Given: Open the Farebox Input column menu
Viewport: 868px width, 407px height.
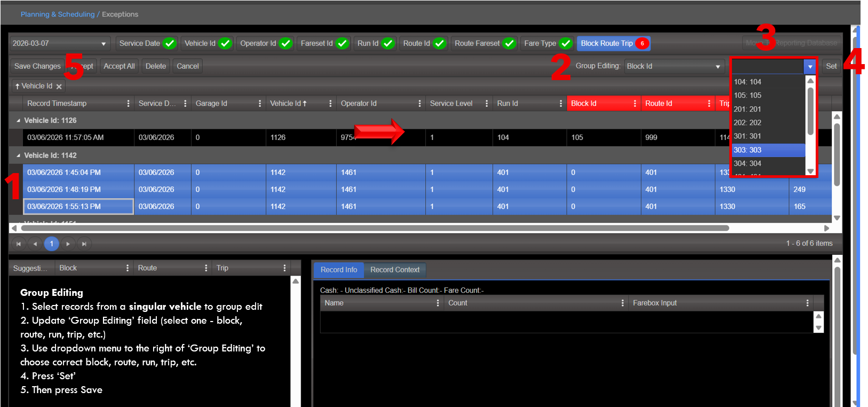Looking at the screenshot, I should tap(807, 303).
